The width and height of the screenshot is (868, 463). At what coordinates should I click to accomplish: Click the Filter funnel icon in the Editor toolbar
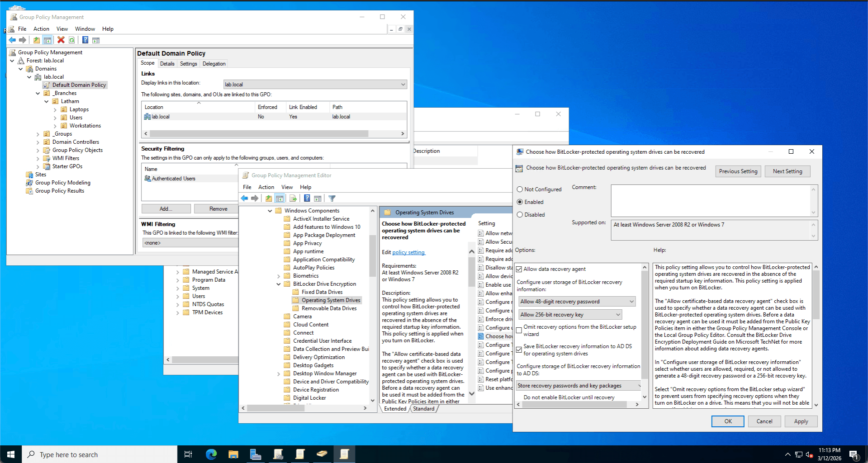click(332, 198)
